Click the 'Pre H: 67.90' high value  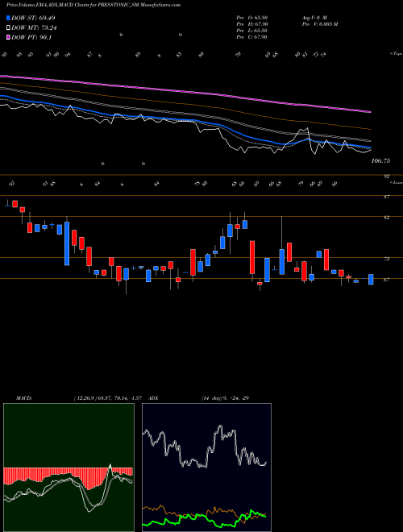click(251, 24)
